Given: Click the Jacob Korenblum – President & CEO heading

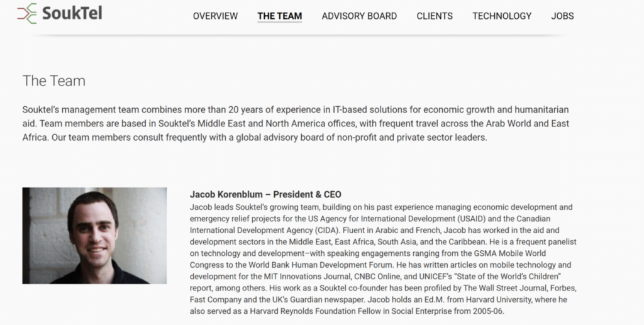Looking at the screenshot, I should click(265, 194).
